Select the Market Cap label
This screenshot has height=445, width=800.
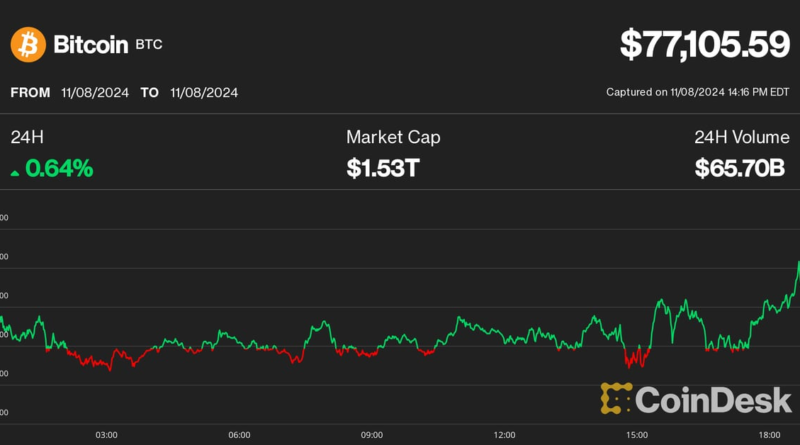(x=393, y=137)
